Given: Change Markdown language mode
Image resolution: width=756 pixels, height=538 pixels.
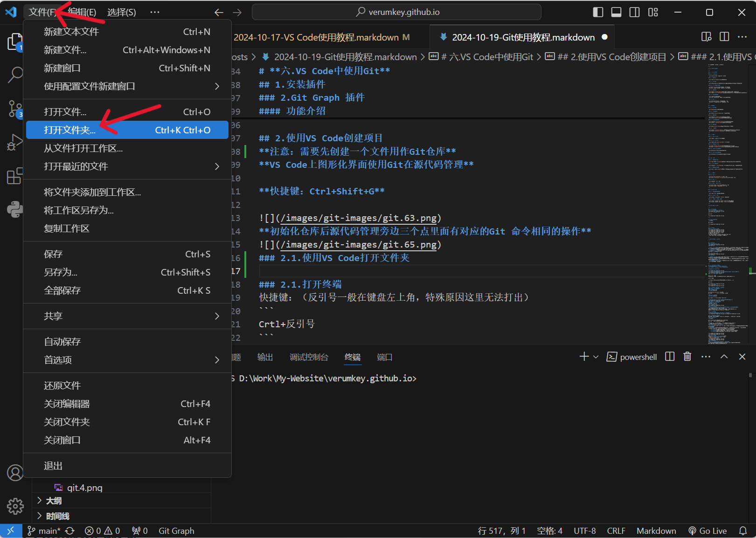Looking at the screenshot, I should tap(656, 531).
